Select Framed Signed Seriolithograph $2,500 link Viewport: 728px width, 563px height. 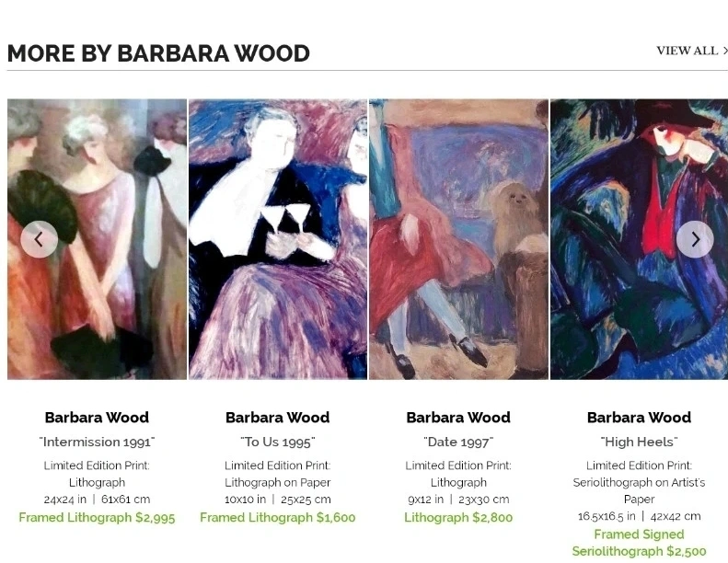(x=639, y=543)
